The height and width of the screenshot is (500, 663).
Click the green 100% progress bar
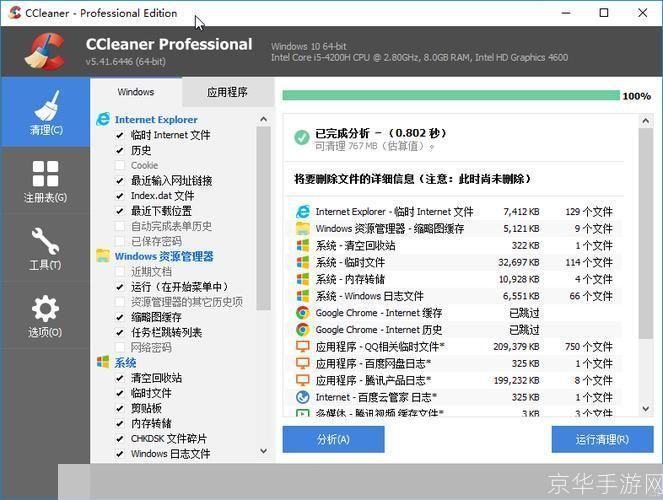tap(451, 96)
